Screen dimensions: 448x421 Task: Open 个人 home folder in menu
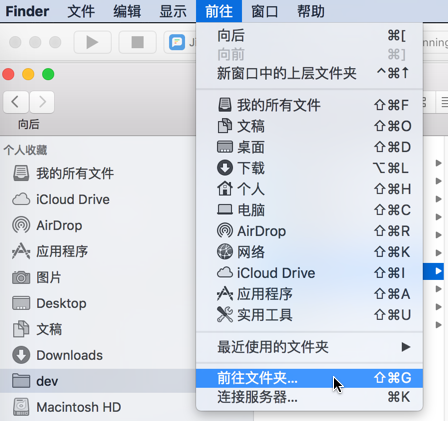(309, 189)
